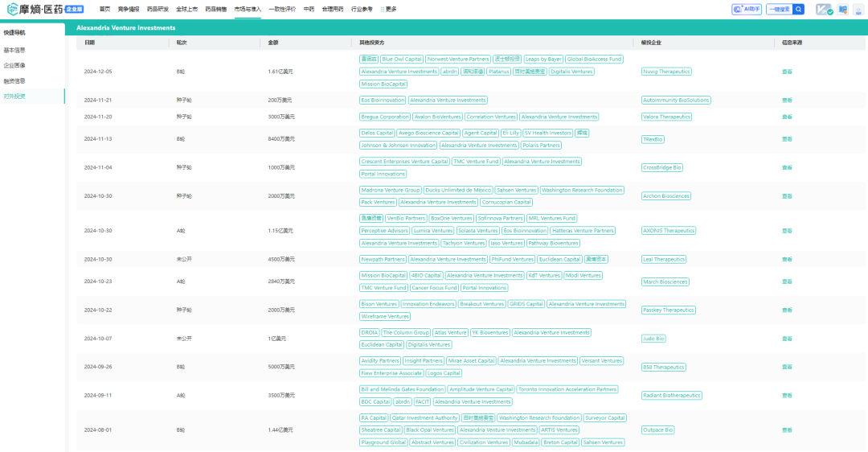The height and width of the screenshot is (452, 868).
Task: Jump to 融资信息 in the sidebar
Action: click(14, 81)
